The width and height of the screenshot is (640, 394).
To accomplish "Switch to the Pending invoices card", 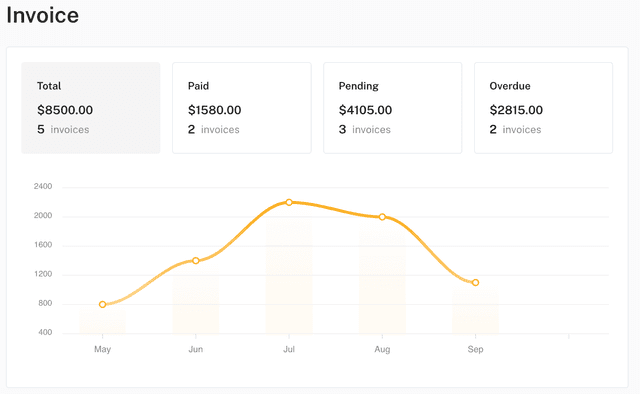I will pos(393,108).
